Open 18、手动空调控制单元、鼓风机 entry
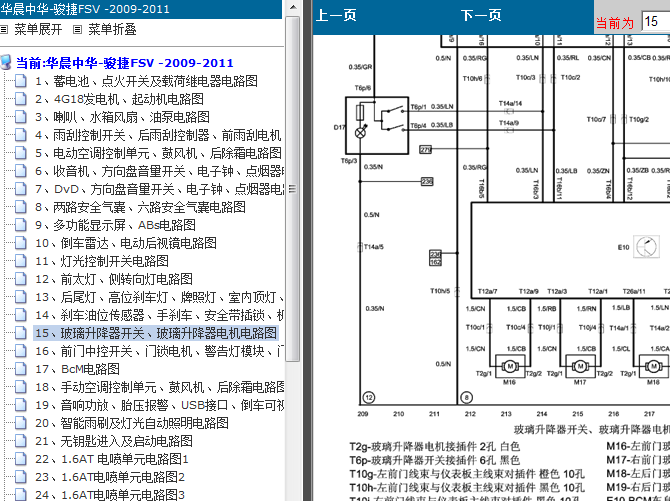The width and height of the screenshot is (670, 501). tap(159, 387)
